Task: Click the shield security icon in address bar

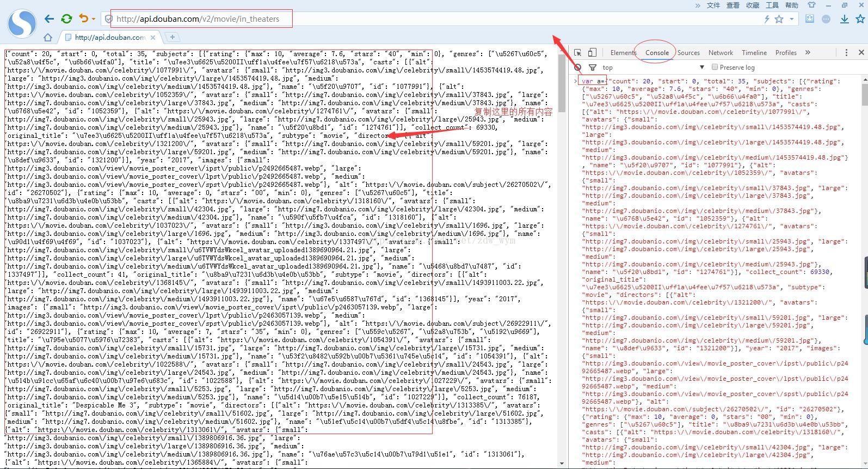Action: click(x=108, y=19)
